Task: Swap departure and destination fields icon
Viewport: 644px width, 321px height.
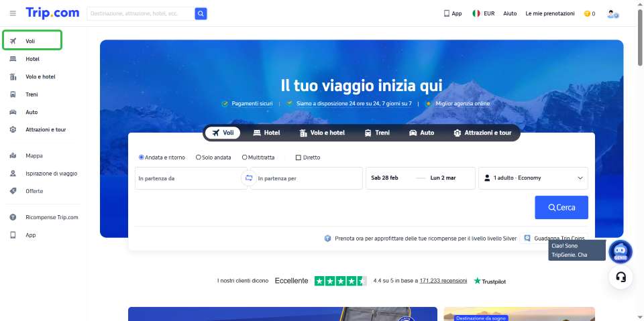Action: click(x=249, y=178)
